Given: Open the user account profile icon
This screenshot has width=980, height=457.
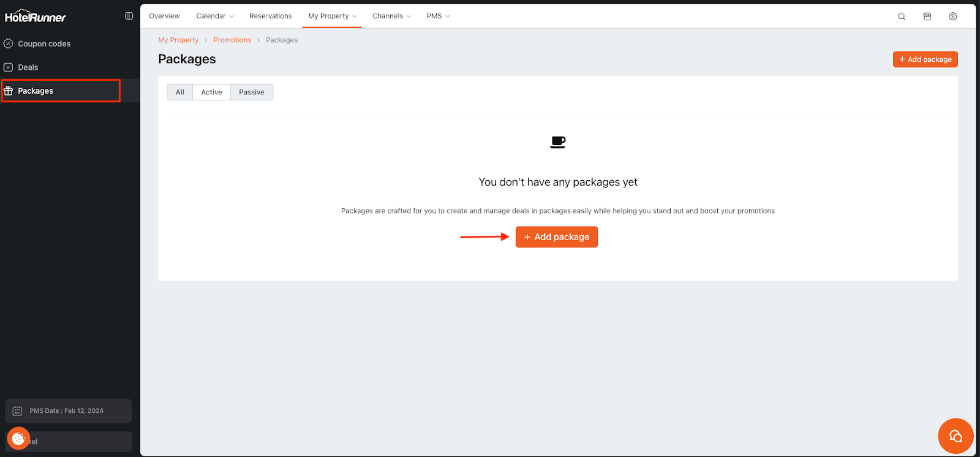Looking at the screenshot, I should point(952,17).
